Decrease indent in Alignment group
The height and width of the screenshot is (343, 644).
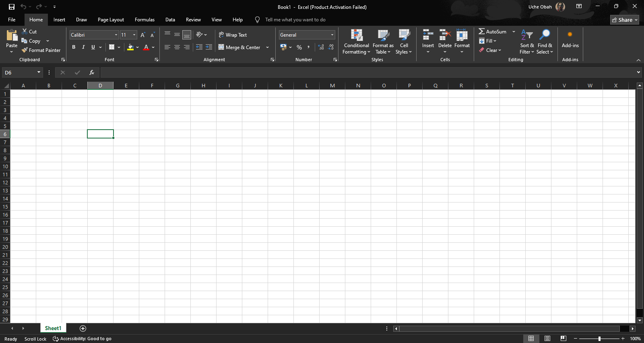199,47
